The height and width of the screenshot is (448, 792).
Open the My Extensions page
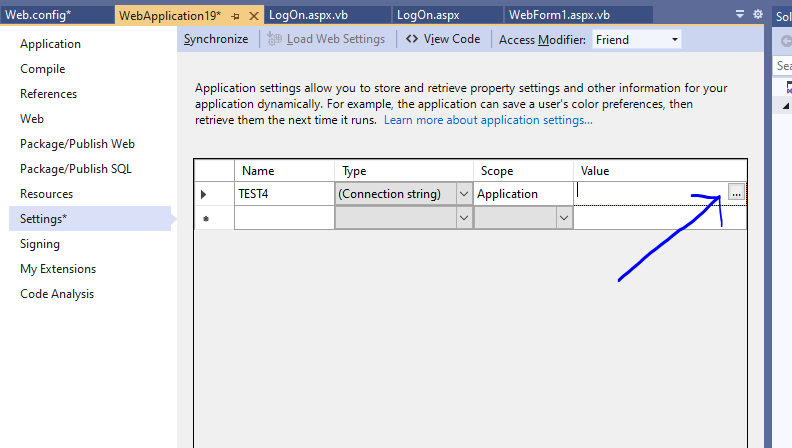(x=58, y=269)
